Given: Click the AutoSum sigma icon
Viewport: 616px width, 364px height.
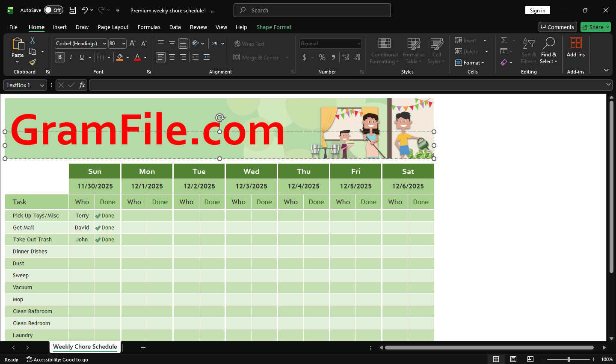Looking at the screenshot, I should tap(504, 40).
